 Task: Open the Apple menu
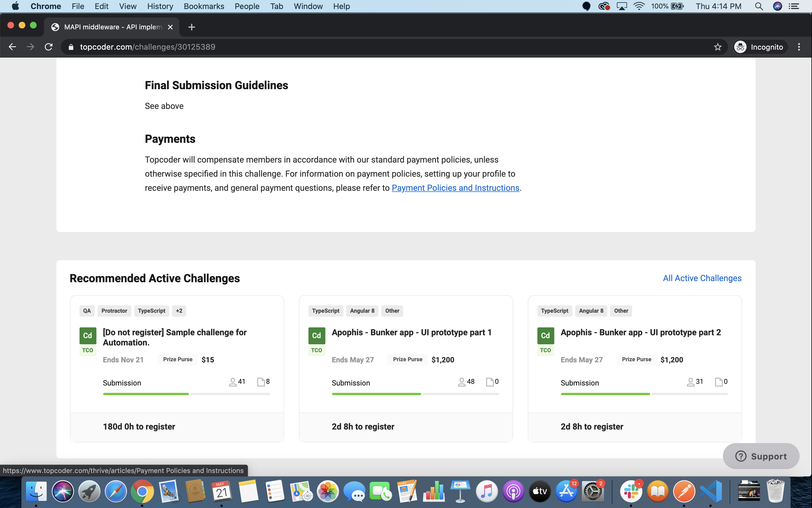click(x=15, y=6)
